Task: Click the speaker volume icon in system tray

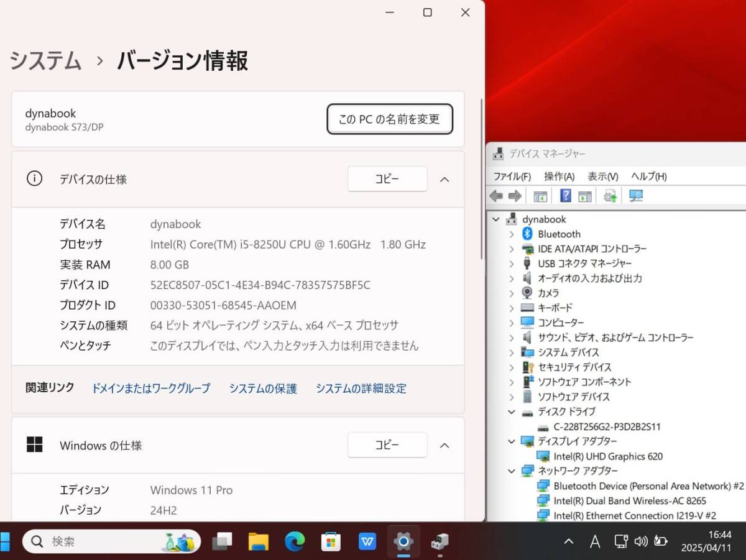Action: (x=641, y=541)
